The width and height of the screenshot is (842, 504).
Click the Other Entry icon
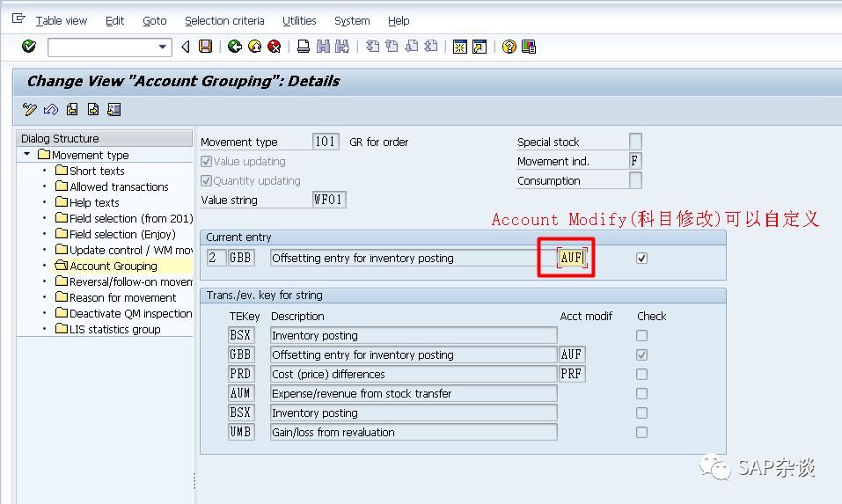pos(113,109)
